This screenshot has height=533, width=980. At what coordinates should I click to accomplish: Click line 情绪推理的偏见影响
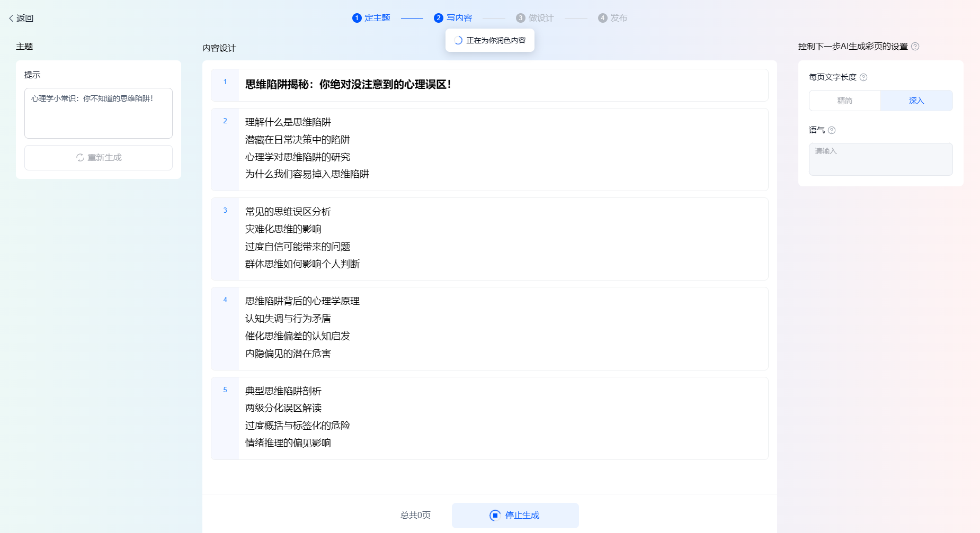288,443
